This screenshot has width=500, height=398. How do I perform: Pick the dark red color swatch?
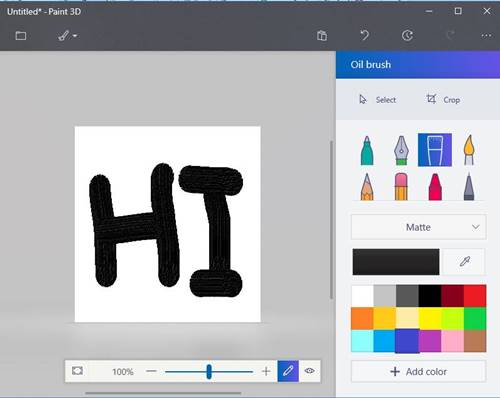coord(452,296)
